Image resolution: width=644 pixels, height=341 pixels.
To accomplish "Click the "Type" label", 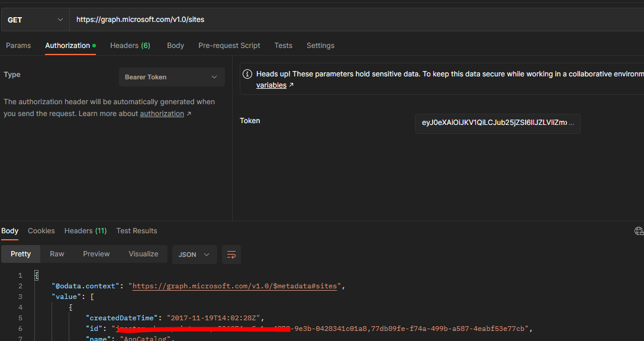I will click(x=12, y=75).
